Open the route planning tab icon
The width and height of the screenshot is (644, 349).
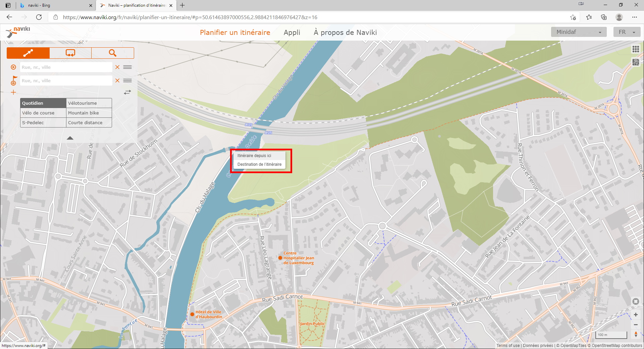coord(28,53)
